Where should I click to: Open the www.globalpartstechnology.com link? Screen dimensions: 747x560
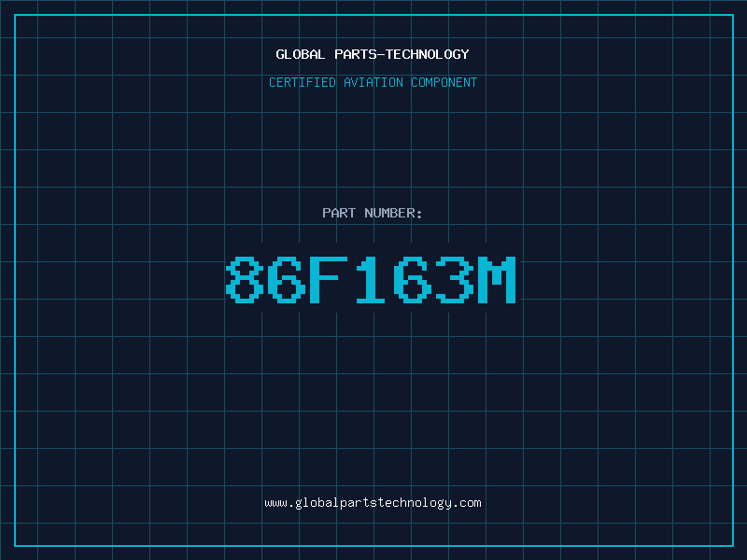373,503
